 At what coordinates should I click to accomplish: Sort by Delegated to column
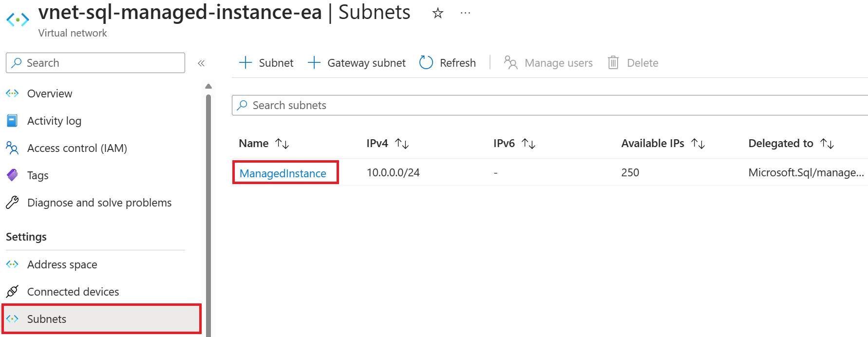pyautogui.click(x=827, y=144)
